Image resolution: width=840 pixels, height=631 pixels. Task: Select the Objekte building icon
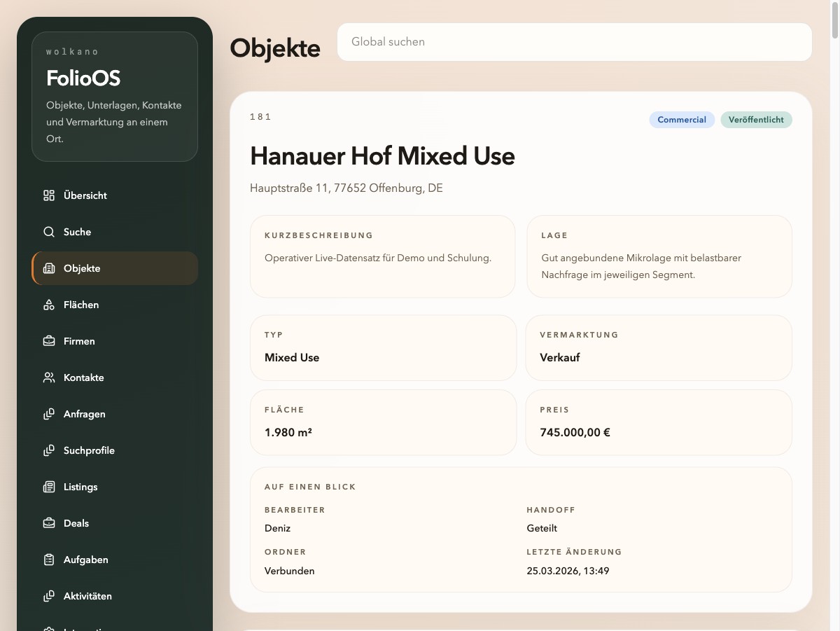coord(48,268)
